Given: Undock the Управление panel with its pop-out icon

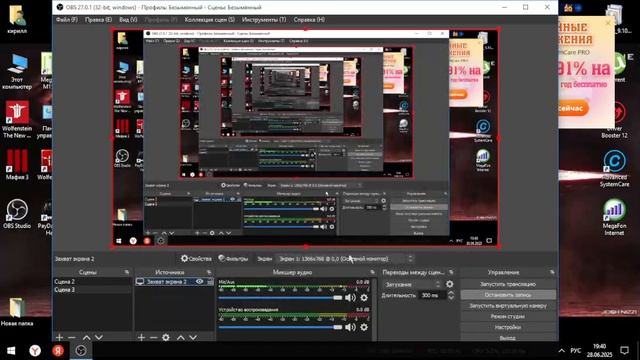Looking at the screenshot, I should point(552,272).
